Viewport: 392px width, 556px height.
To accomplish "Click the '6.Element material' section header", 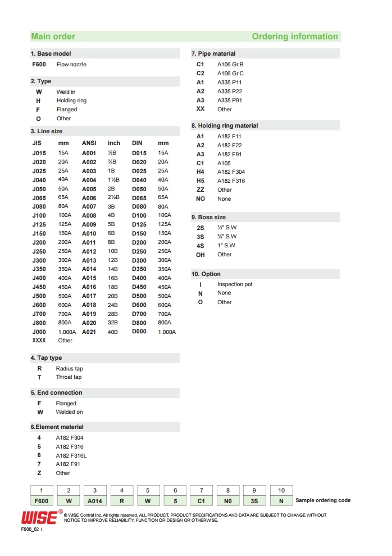I will tap(105, 427).
